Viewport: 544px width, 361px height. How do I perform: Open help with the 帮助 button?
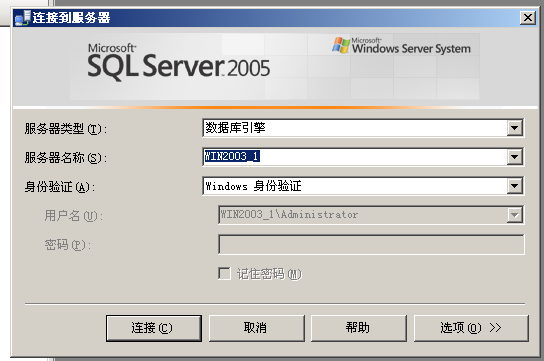point(359,328)
